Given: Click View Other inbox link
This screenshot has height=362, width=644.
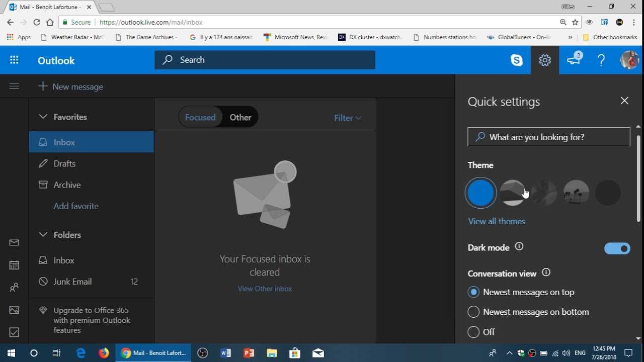Looking at the screenshot, I should [265, 289].
